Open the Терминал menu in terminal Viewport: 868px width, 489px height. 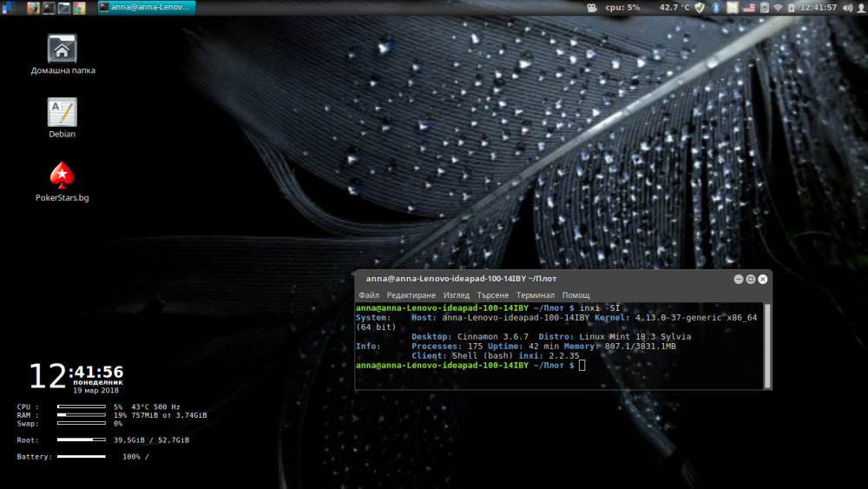click(536, 295)
